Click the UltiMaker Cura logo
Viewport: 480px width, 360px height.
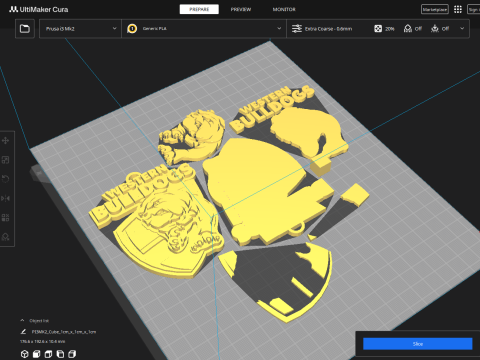[39, 9]
